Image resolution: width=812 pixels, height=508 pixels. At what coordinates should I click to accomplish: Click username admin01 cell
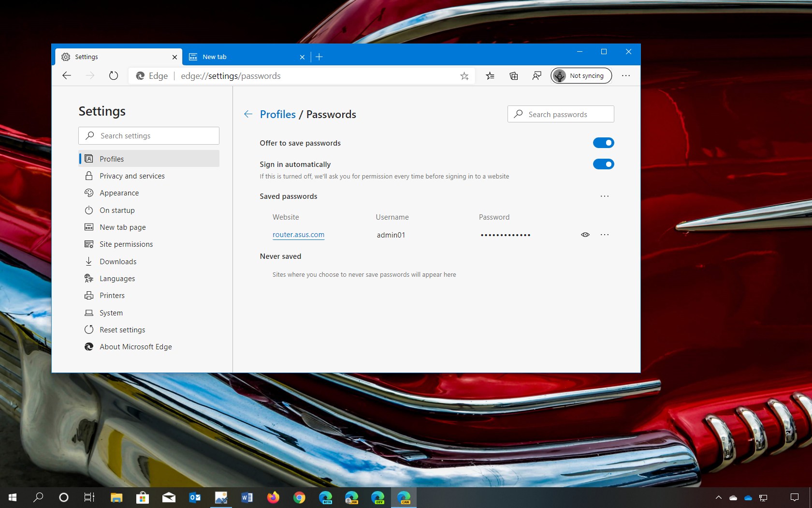(x=391, y=235)
